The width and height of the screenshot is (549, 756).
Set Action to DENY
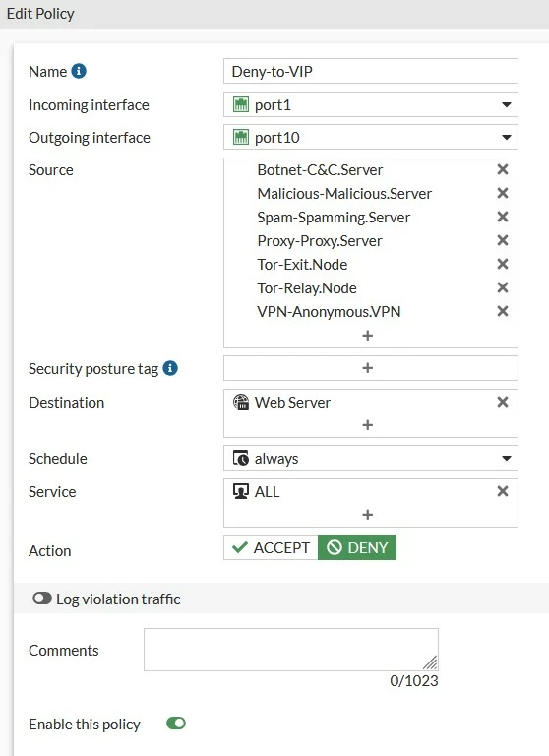coord(357,547)
